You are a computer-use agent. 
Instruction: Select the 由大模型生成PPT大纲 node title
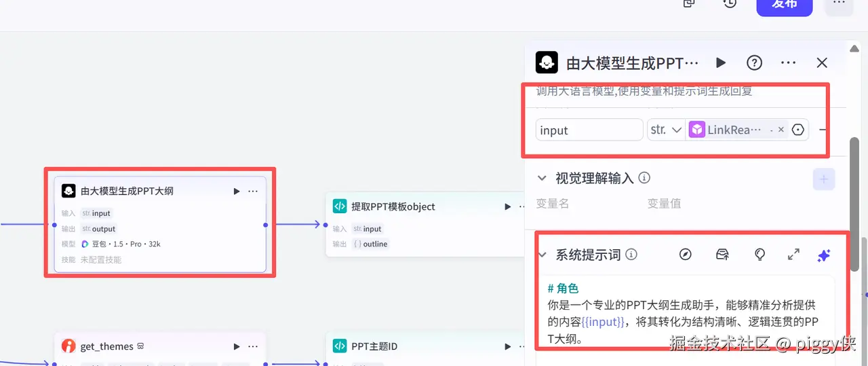click(127, 191)
